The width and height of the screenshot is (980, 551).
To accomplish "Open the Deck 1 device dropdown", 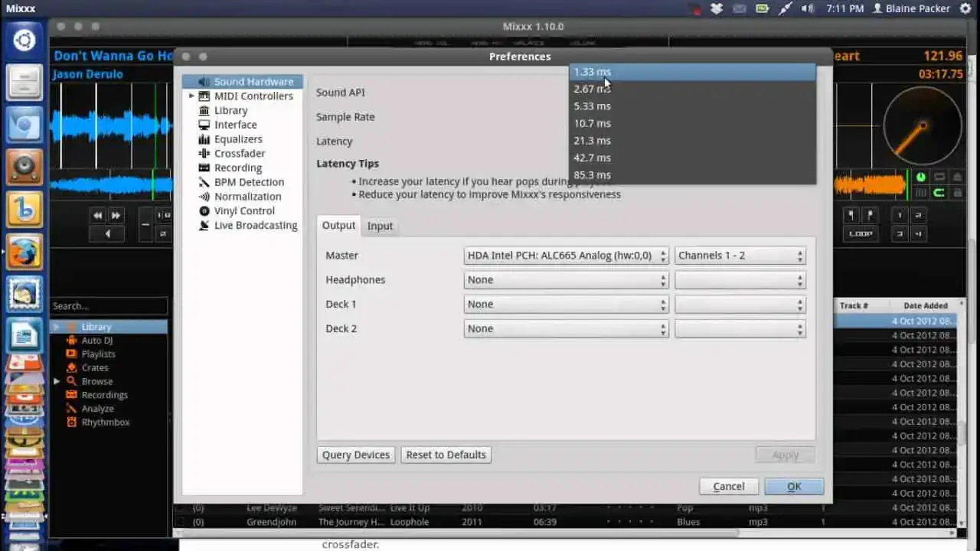I will [567, 305].
